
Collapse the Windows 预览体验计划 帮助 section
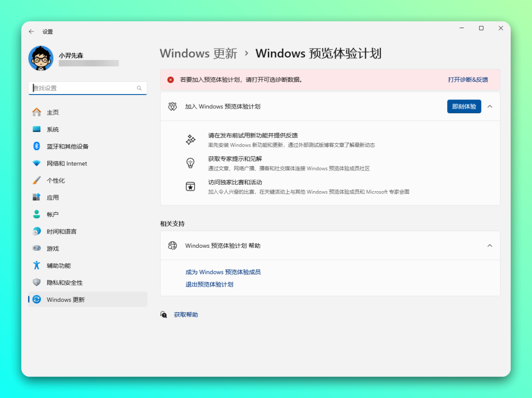pos(490,245)
